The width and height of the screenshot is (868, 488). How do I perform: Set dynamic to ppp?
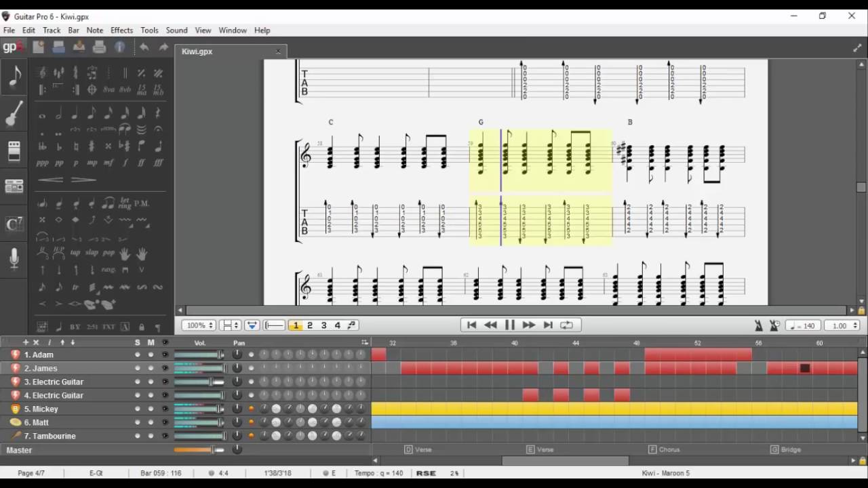coord(42,163)
